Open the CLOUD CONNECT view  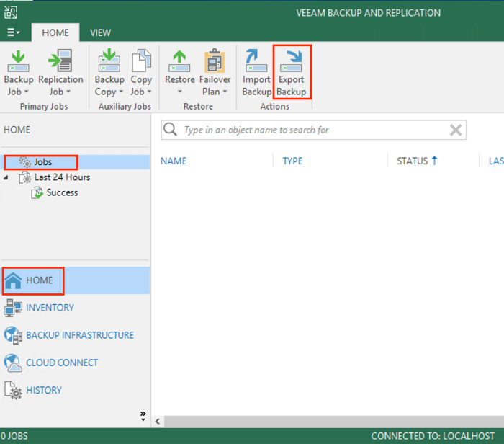tap(62, 363)
